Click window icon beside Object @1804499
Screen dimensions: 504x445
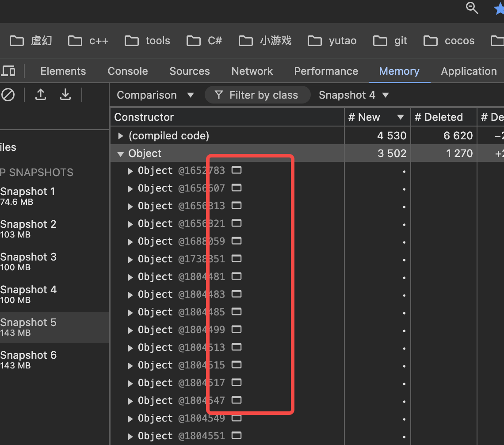[237, 329]
